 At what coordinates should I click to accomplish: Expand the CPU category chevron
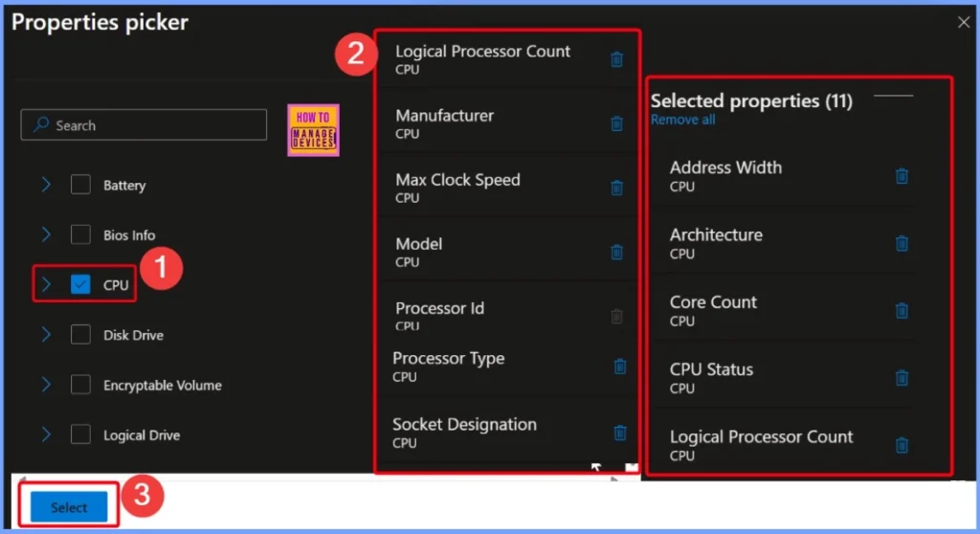pyautogui.click(x=46, y=284)
